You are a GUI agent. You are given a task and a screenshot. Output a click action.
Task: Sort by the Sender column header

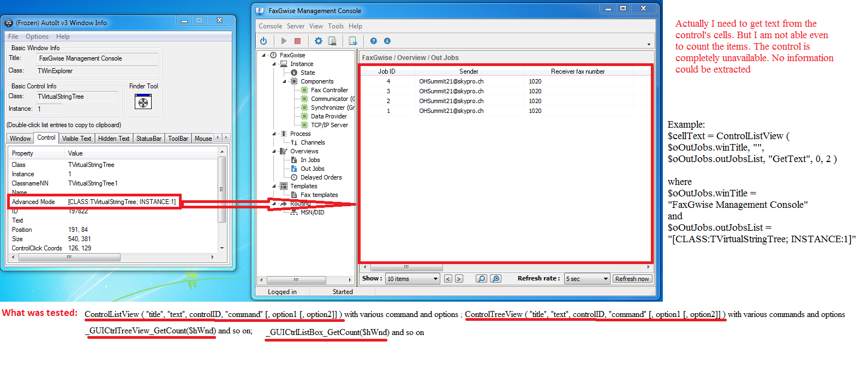pyautogui.click(x=469, y=71)
